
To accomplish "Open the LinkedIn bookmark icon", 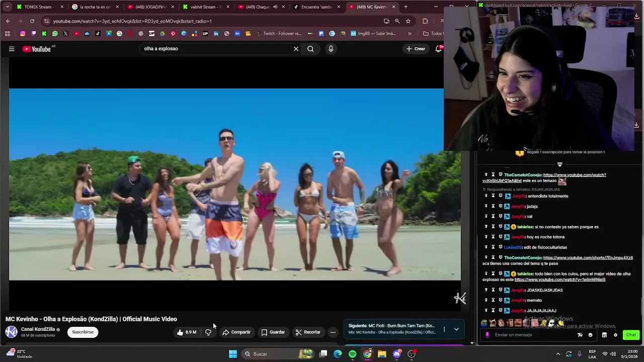I will pyautogui.click(x=216, y=34).
